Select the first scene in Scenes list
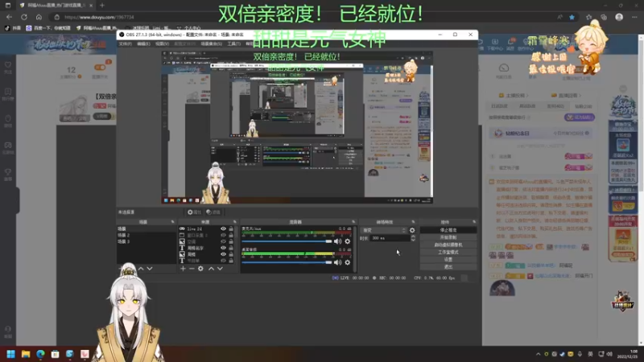This screenshot has width=644, height=362. pyautogui.click(x=147, y=228)
